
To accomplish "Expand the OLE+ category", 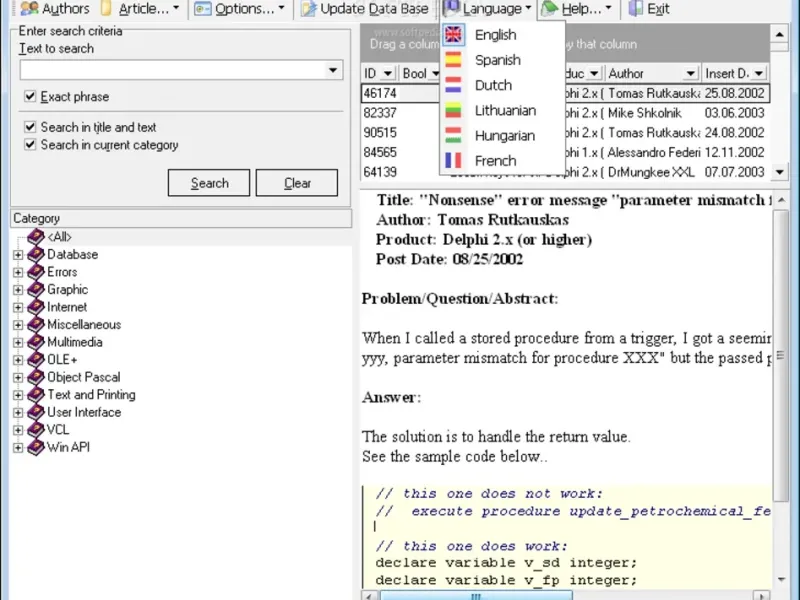I will [x=18, y=360].
